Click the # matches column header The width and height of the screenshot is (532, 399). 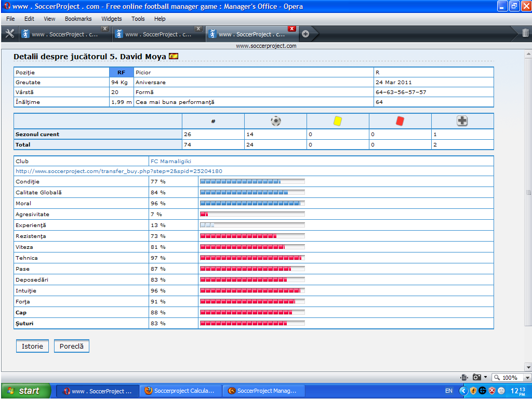(x=213, y=121)
